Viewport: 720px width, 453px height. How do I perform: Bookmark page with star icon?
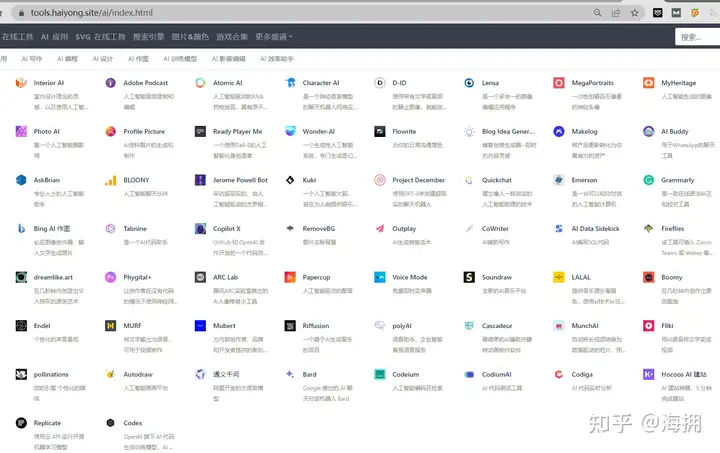pyautogui.click(x=635, y=13)
